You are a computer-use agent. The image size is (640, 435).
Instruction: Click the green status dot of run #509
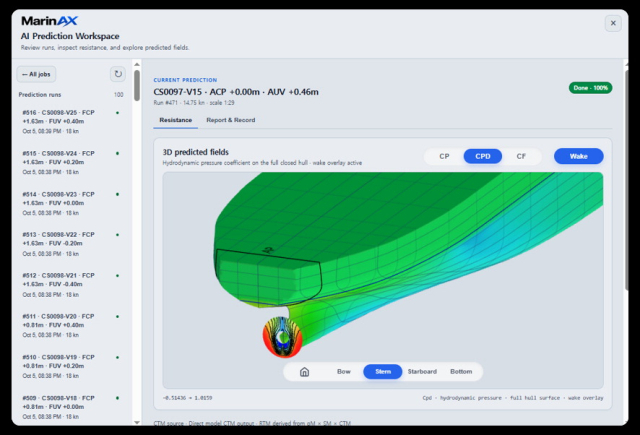[118, 398]
